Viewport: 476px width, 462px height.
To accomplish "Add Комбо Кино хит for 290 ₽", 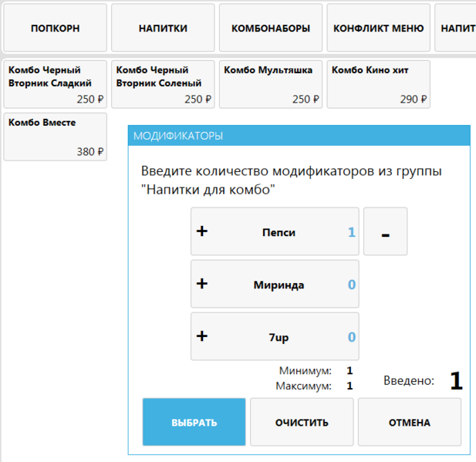I will tap(378, 84).
